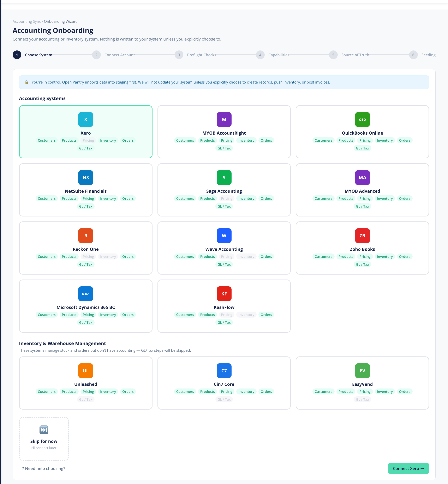Choose the KashFlow red KF icon
Viewport: 448px width, 484px height.
224,294
